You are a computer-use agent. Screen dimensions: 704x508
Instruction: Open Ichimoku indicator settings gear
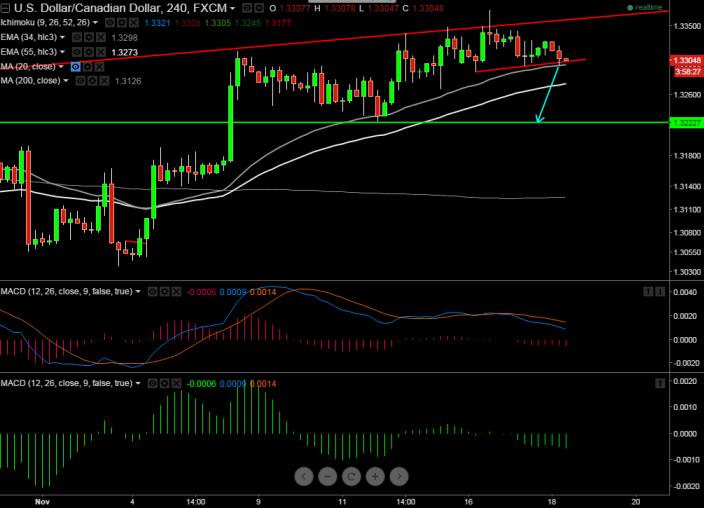click(122, 22)
